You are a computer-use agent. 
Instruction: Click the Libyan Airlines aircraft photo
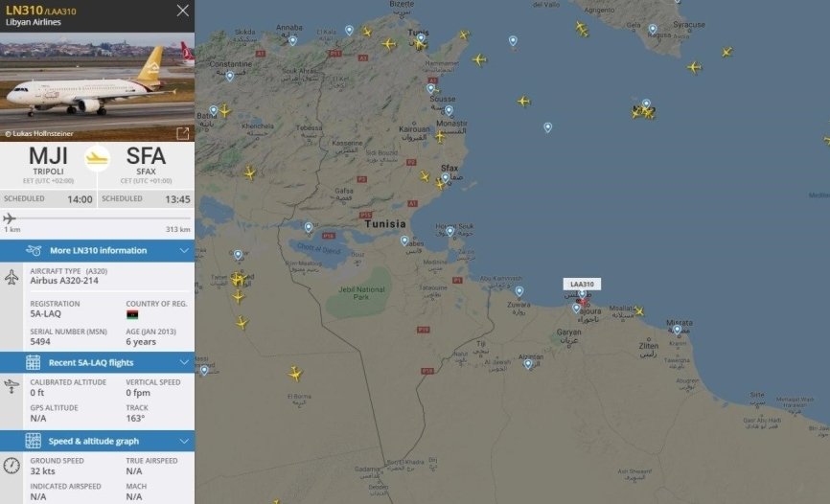point(98,87)
